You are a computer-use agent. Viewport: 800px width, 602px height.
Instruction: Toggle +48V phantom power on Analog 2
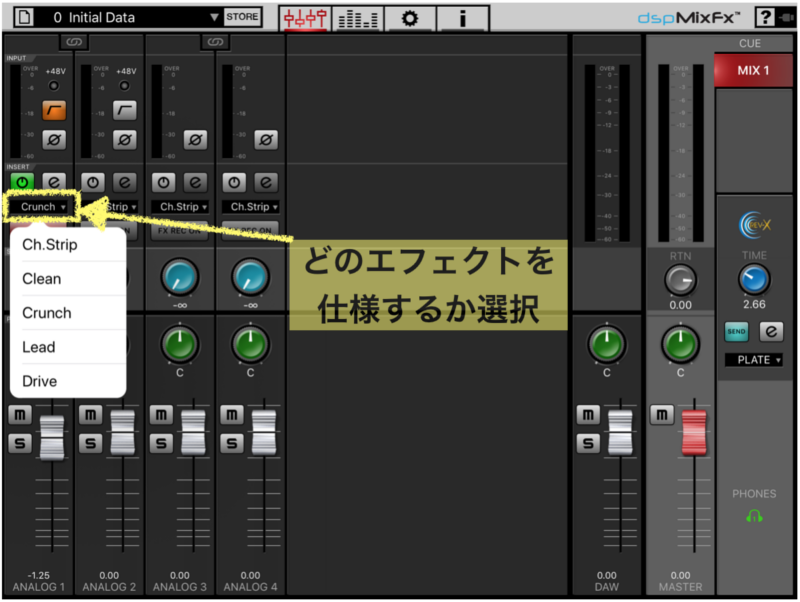coord(124,85)
